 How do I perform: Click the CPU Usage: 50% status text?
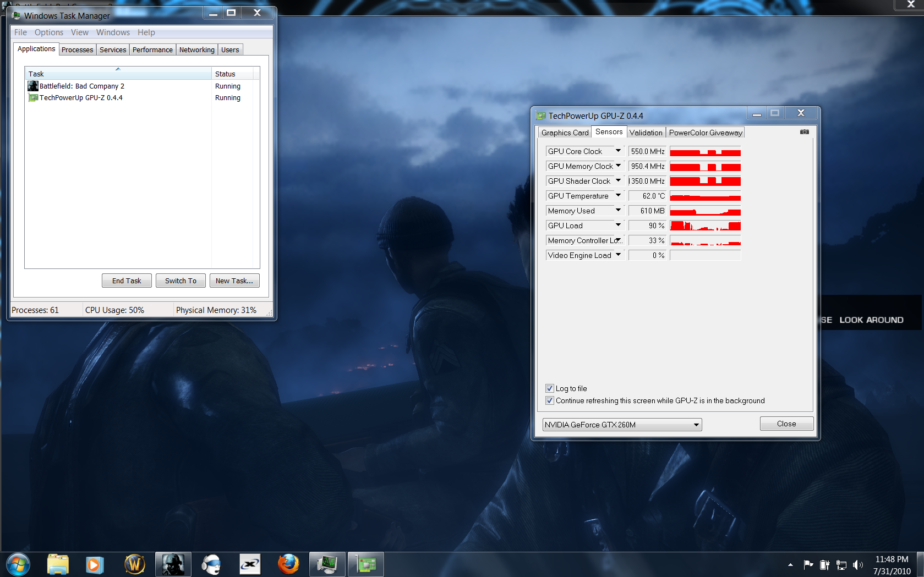[x=114, y=310]
